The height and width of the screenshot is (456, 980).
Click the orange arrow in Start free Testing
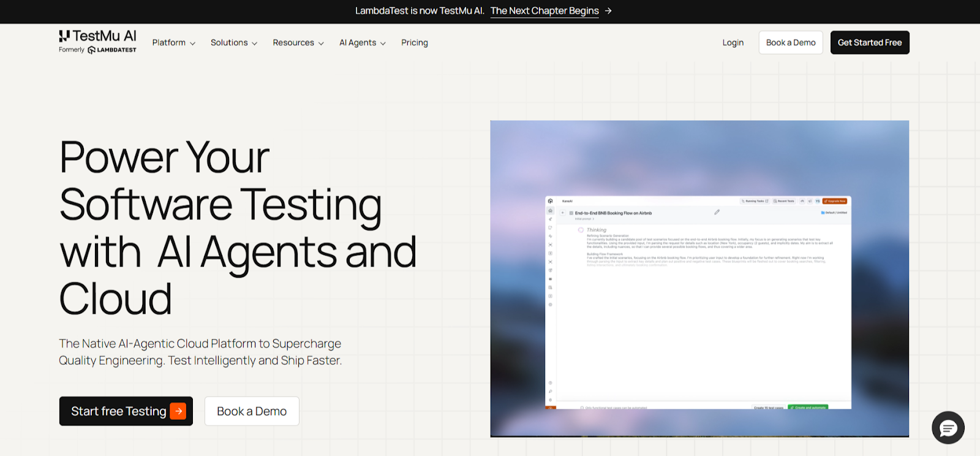point(178,411)
